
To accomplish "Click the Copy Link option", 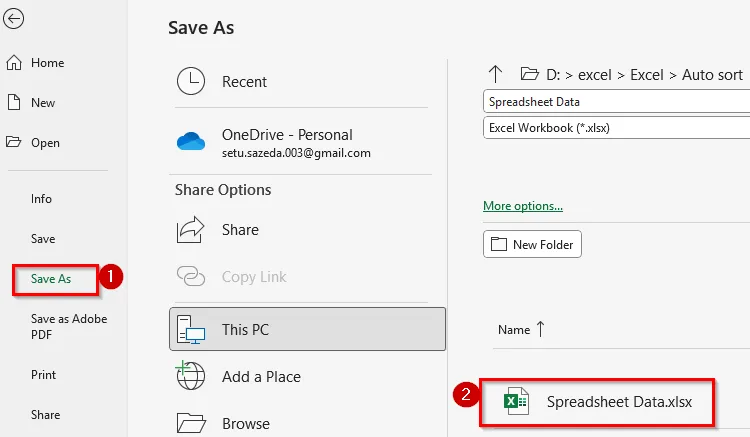I will click(x=254, y=277).
